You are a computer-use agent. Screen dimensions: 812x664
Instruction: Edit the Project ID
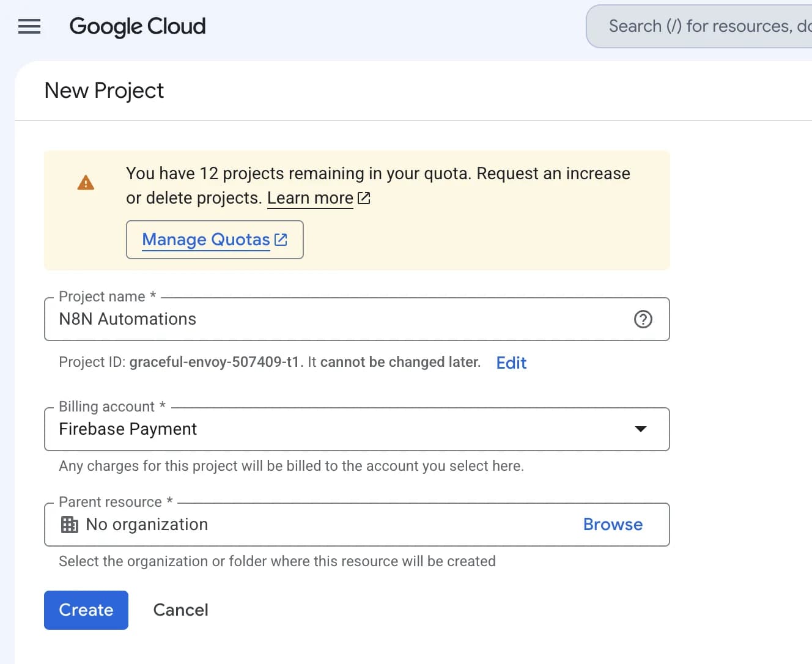pos(511,363)
